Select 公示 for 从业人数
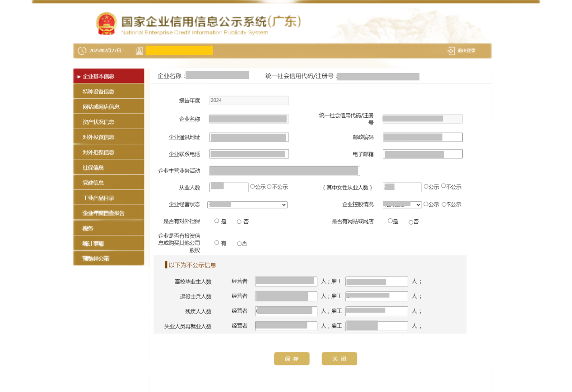This screenshot has width=572, height=392. pyautogui.click(x=252, y=186)
